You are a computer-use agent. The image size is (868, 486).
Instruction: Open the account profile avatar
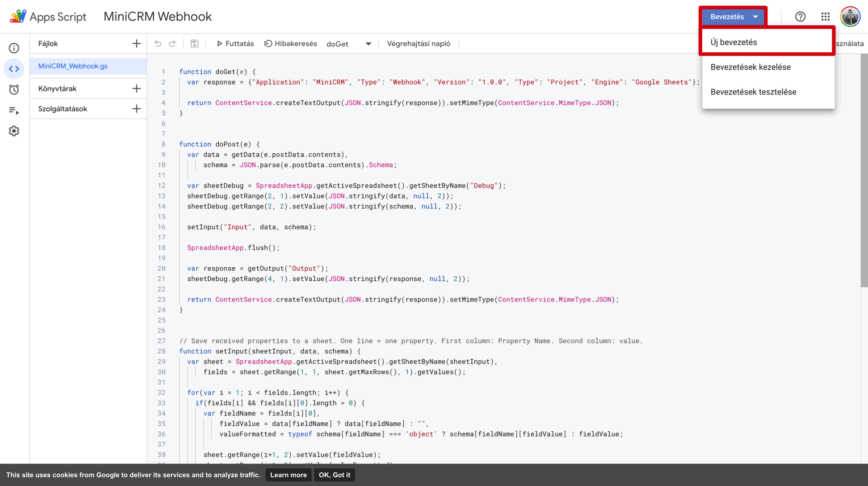coord(850,17)
